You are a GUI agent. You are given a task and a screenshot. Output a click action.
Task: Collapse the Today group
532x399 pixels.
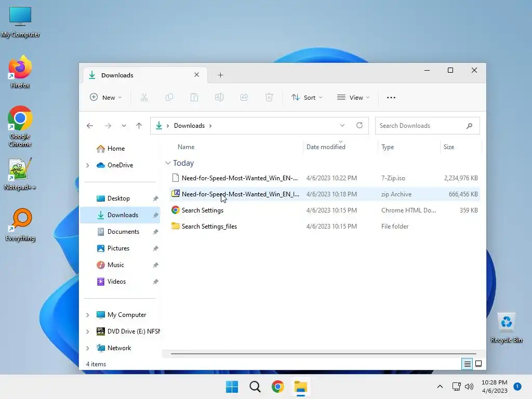click(168, 163)
